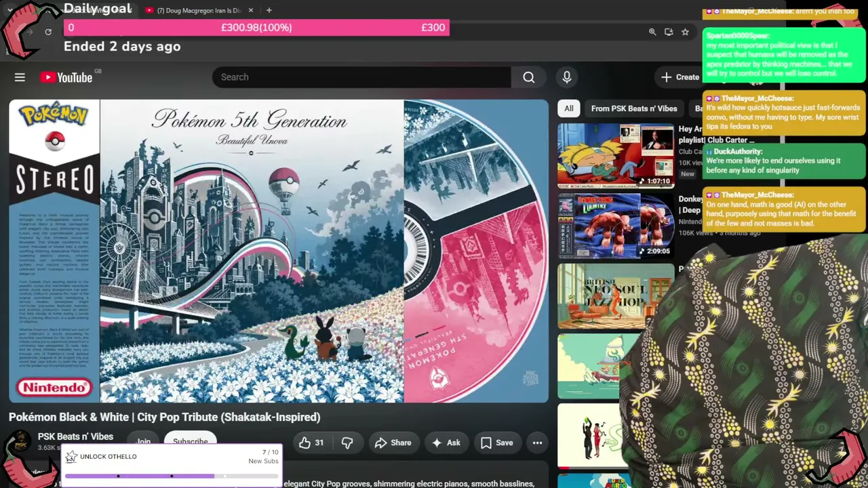Start voice search with the microphone
Image resolution: width=868 pixels, height=488 pixels.
(567, 77)
